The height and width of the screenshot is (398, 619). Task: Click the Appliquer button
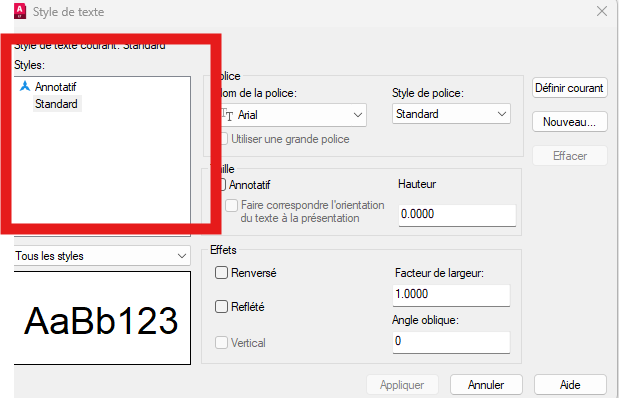click(x=402, y=385)
